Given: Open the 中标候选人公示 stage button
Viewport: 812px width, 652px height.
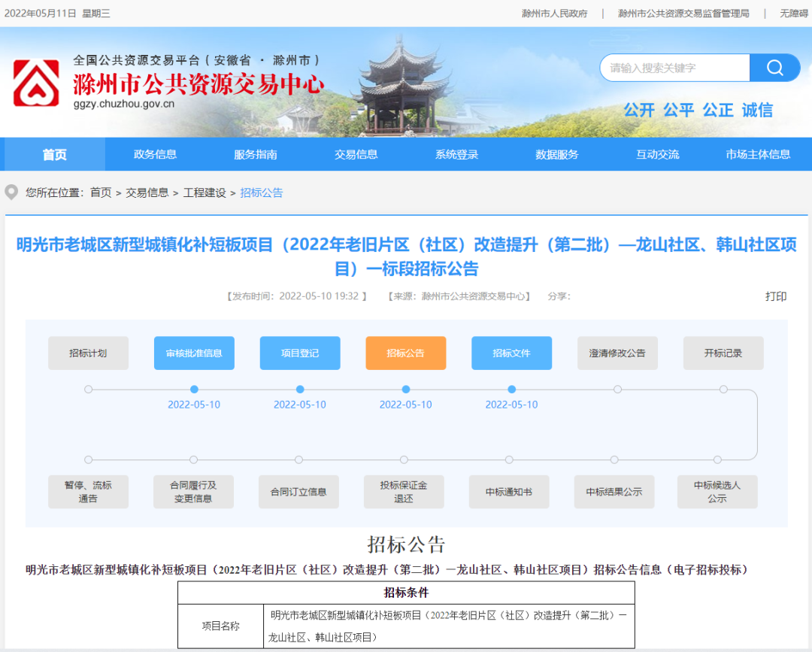Looking at the screenshot, I should pos(717,491).
